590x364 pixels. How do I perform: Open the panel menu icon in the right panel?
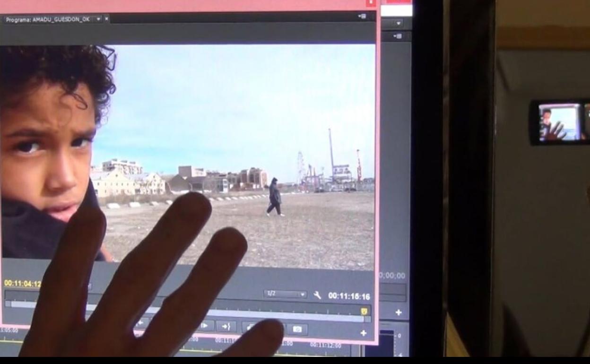click(398, 36)
